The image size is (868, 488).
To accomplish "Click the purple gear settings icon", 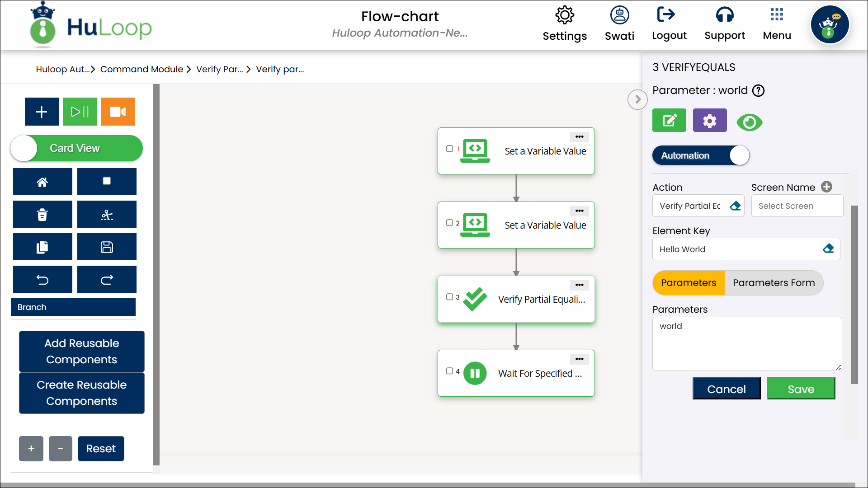I will click(x=710, y=121).
